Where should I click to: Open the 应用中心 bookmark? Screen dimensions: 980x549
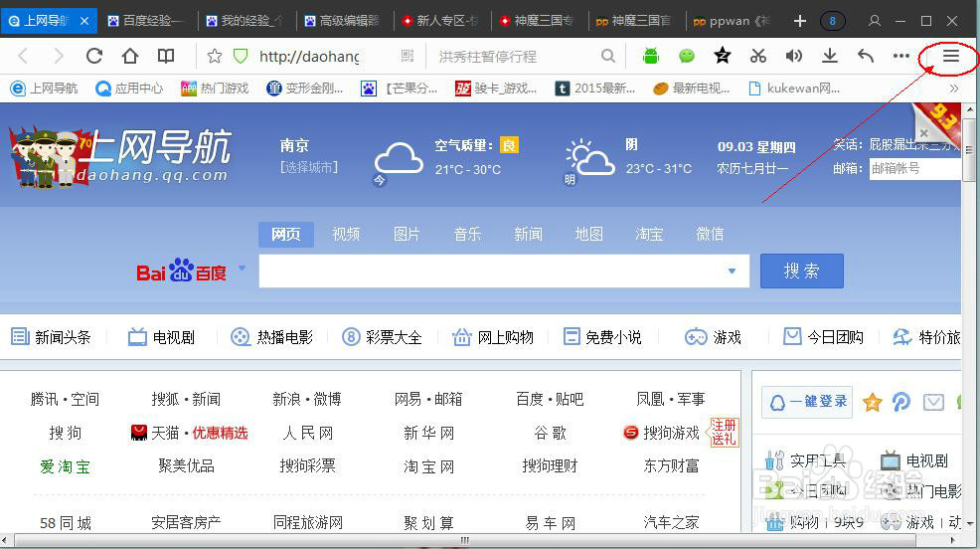(129, 89)
